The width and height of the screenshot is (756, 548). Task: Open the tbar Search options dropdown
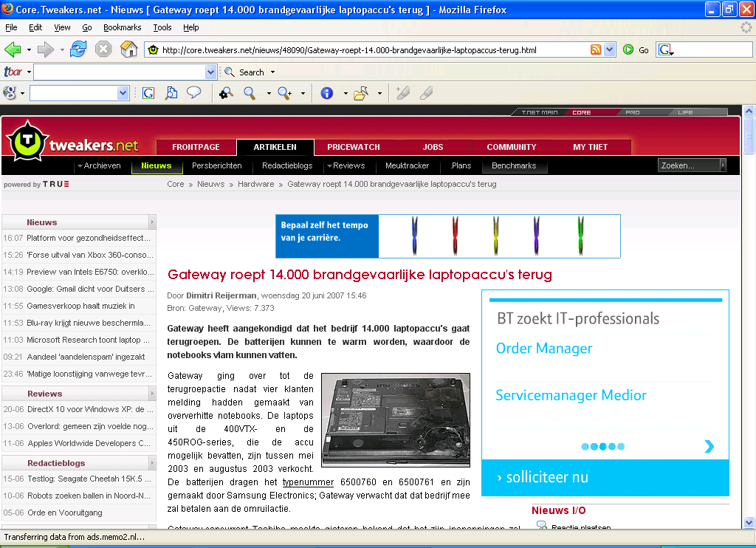(272, 72)
